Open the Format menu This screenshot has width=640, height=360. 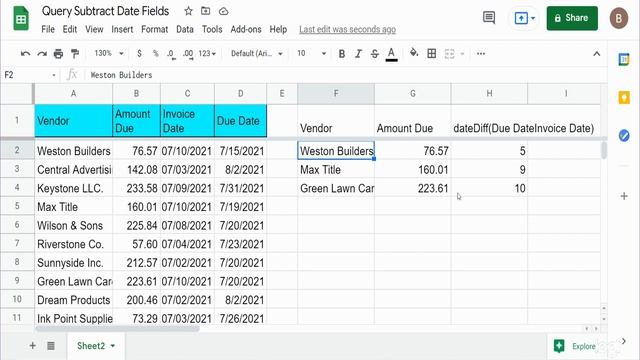(154, 29)
